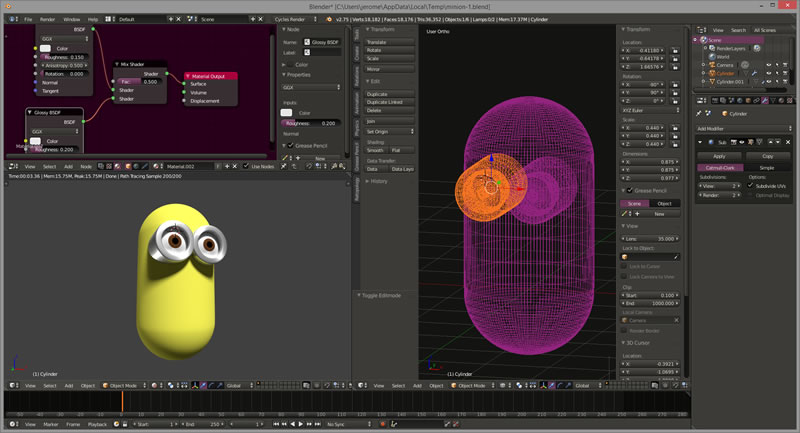
Task: Open the Render Layers tab icon in Properties
Action: pos(723,100)
